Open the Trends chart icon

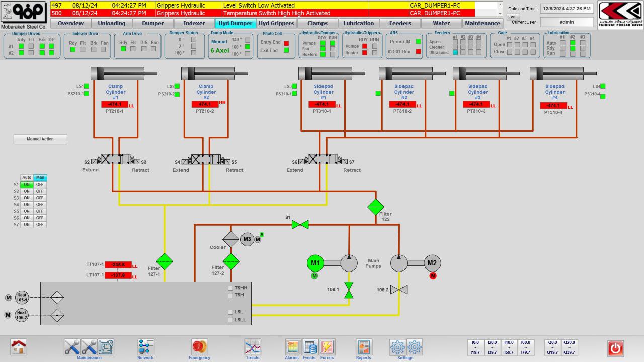pyautogui.click(x=253, y=347)
